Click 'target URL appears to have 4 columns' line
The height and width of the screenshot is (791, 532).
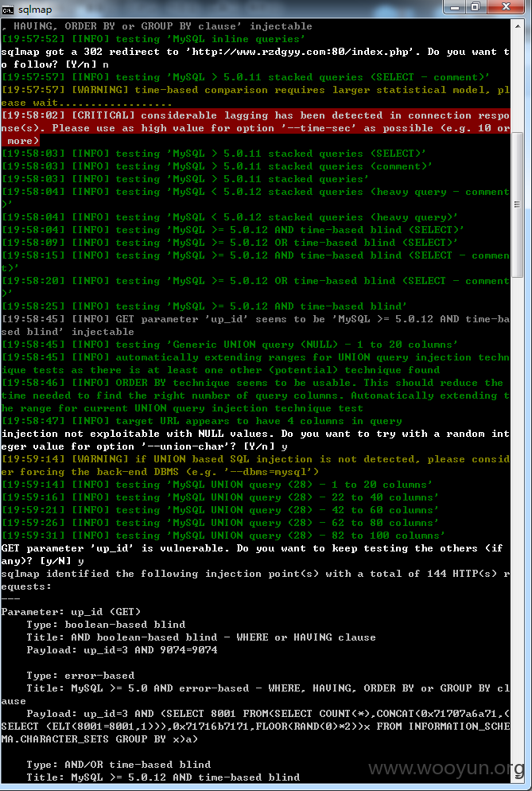(x=202, y=421)
